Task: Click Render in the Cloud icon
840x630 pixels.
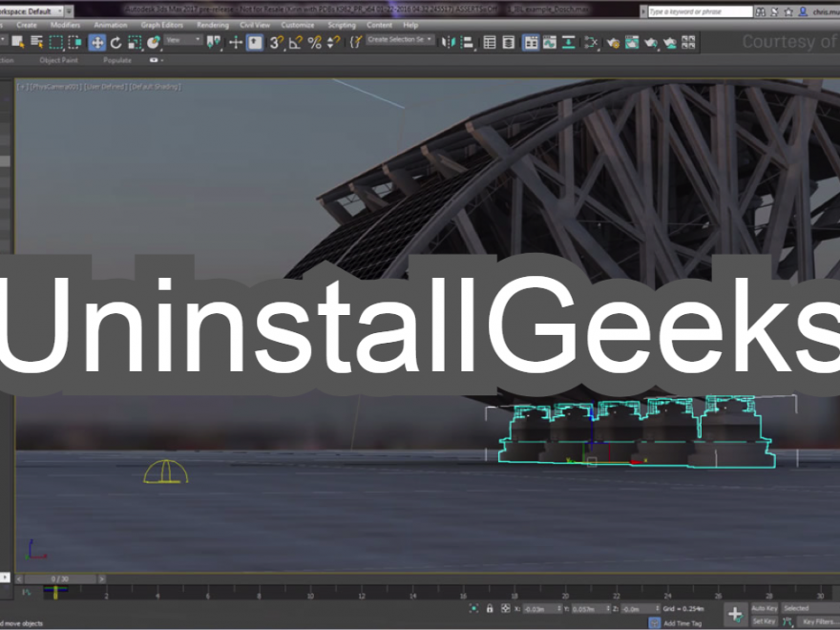Action: click(670, 42)
